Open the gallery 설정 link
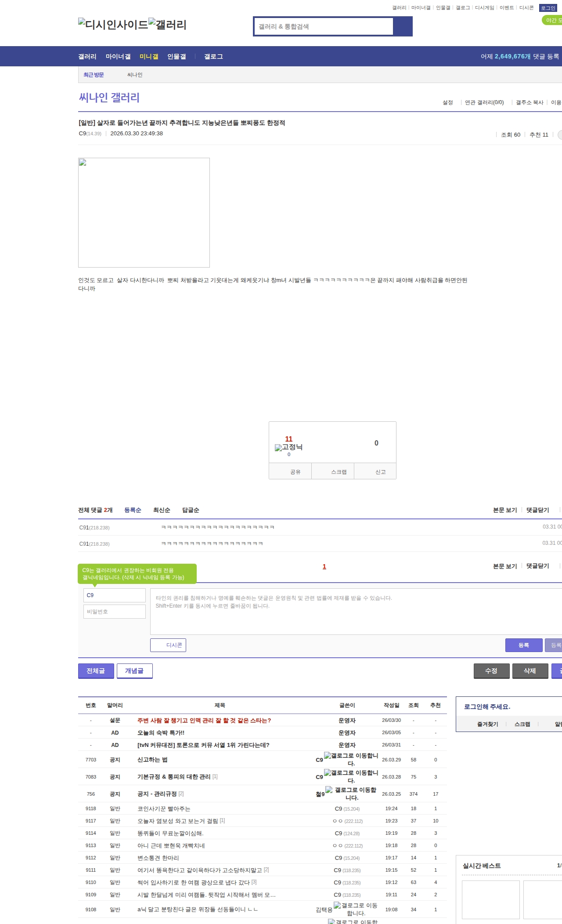The height and width of the screenshot is (924, 562). (448, 102)
